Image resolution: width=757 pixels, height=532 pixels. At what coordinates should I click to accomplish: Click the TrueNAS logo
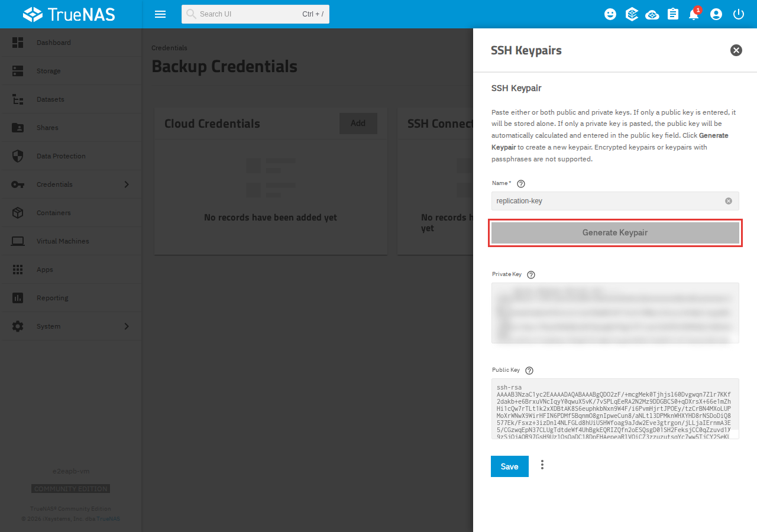[x=69, y=14]
